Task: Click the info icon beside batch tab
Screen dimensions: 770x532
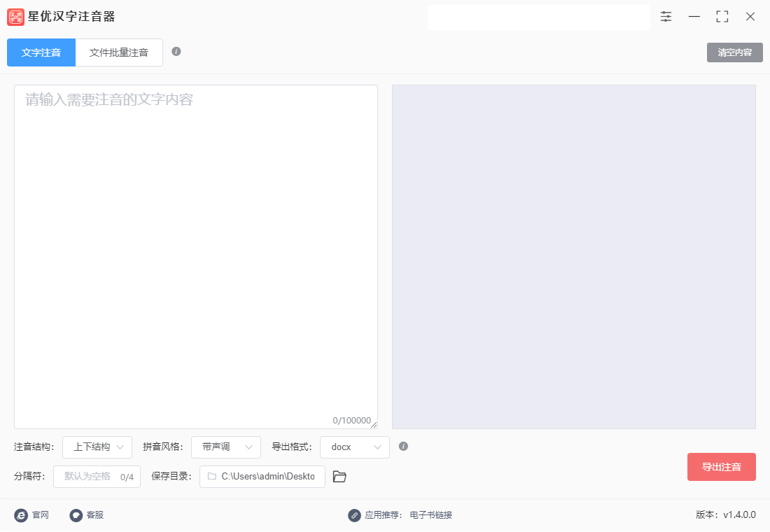Action: [176, 52]
